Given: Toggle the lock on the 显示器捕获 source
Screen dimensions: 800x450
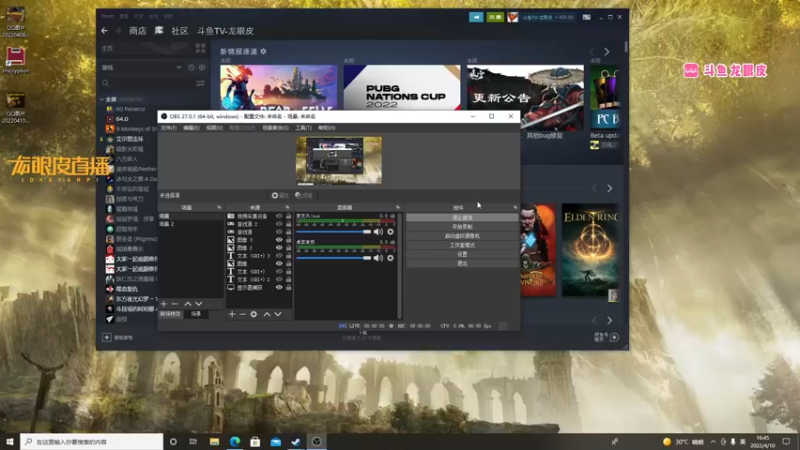Looking at the screenshot, I should 288,288.
